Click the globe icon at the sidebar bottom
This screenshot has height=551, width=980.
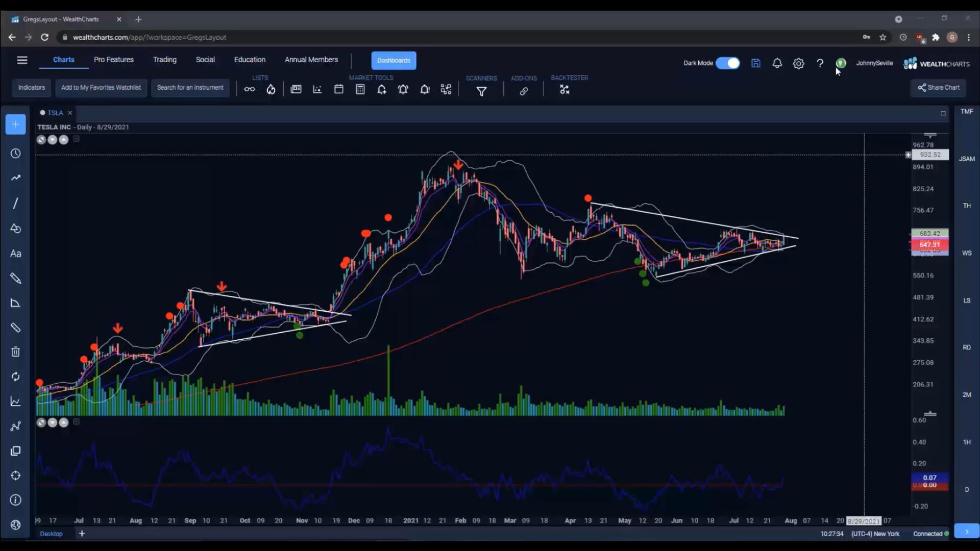click(x=16, y=525)
